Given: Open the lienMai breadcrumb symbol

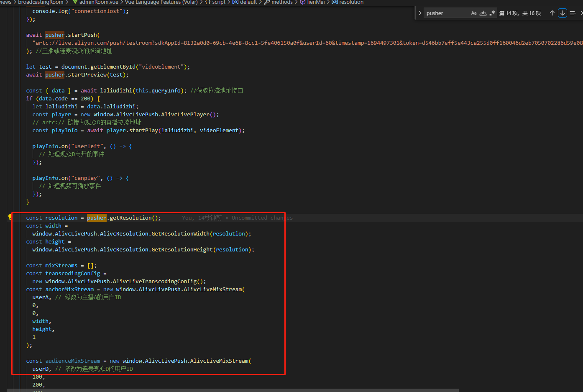Looking at the screenshot, I should click(x=312, y=2).
